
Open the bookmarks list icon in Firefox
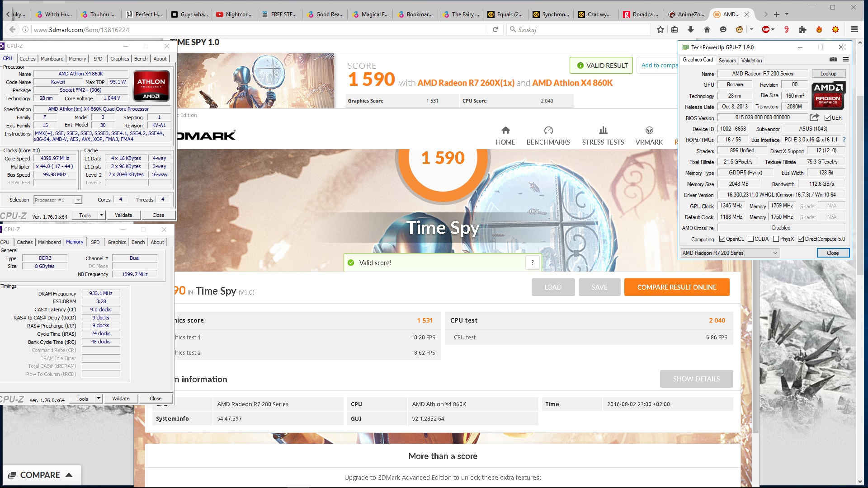coord(675,29)
